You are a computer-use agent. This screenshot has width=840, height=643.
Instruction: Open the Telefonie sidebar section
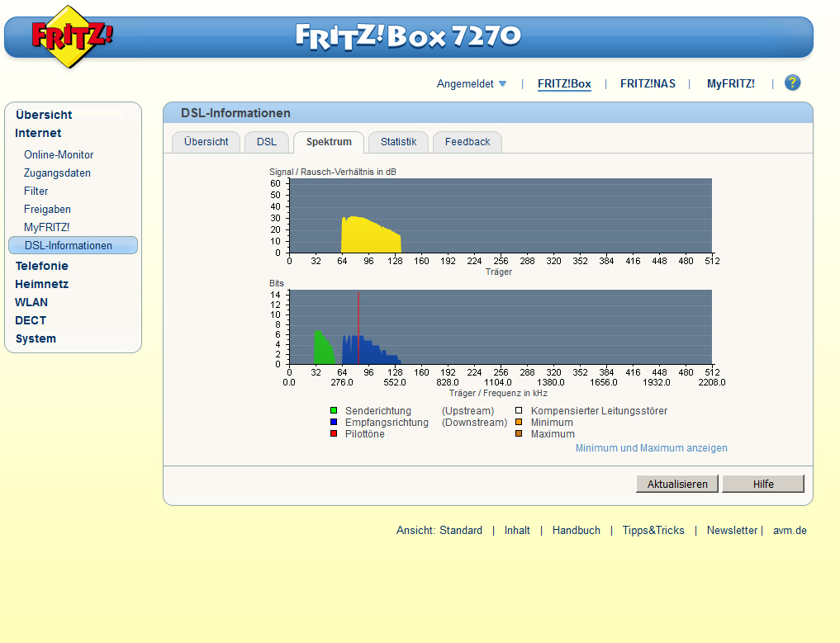coord(42,266)
